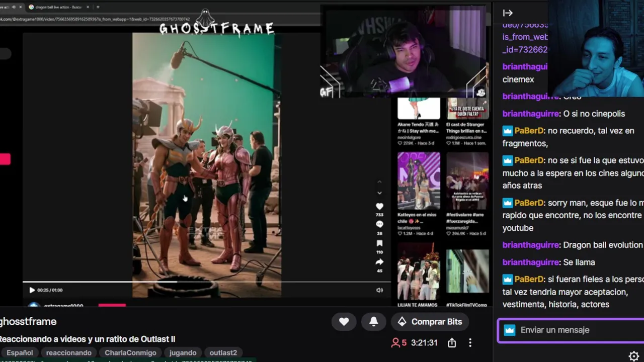This screenshot has height=362, width=644.
Task: Click the 3:21:31 stream uptime
Action: (x=424, y=343)
